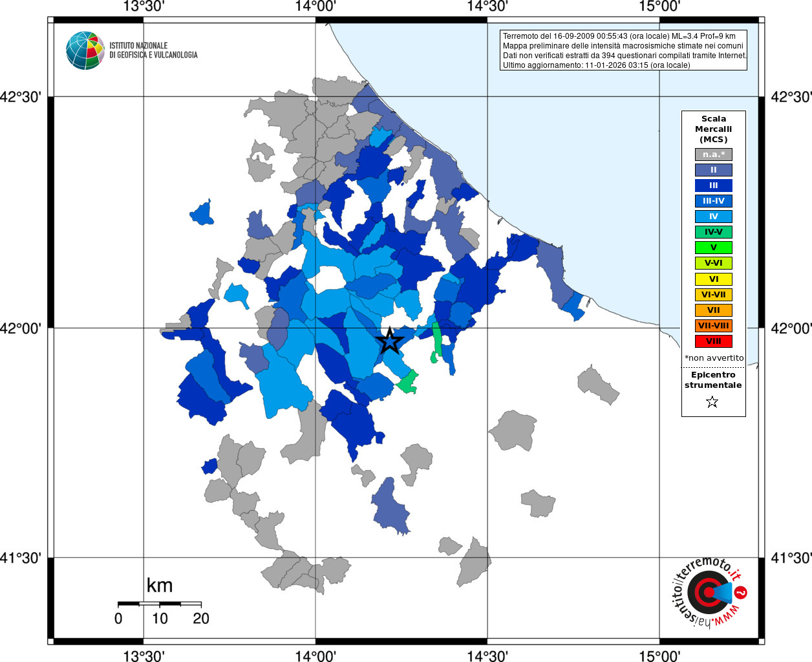Select intensity VIII red legend swatch
This screenshot has height=662, width=812.
pos(714,341)
